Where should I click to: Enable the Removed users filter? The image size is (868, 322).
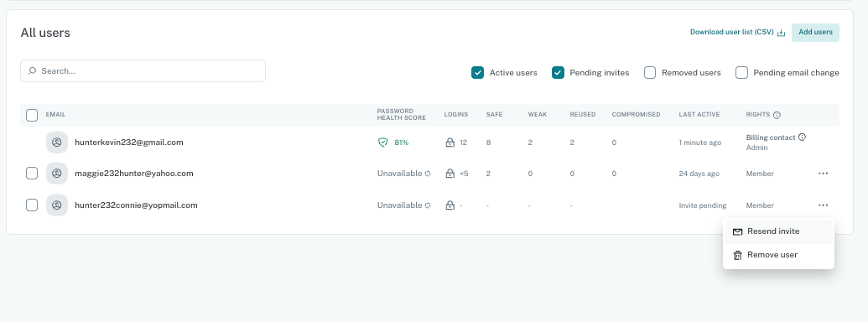tap(650, 72)
